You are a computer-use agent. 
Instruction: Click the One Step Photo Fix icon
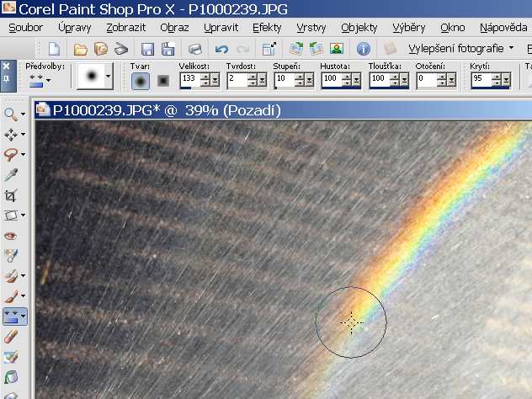tap(337, 49)
